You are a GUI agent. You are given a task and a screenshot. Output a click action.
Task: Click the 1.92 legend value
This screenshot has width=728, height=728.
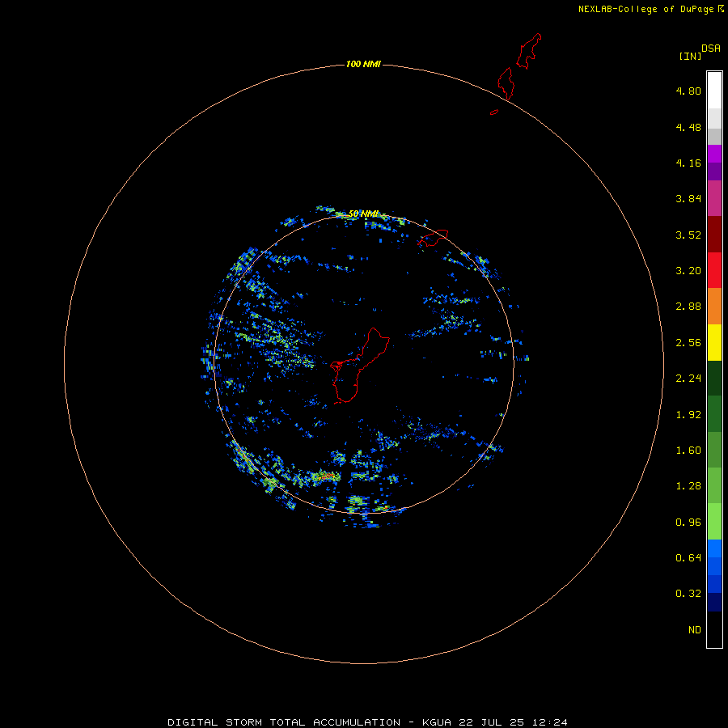point(688,415)
